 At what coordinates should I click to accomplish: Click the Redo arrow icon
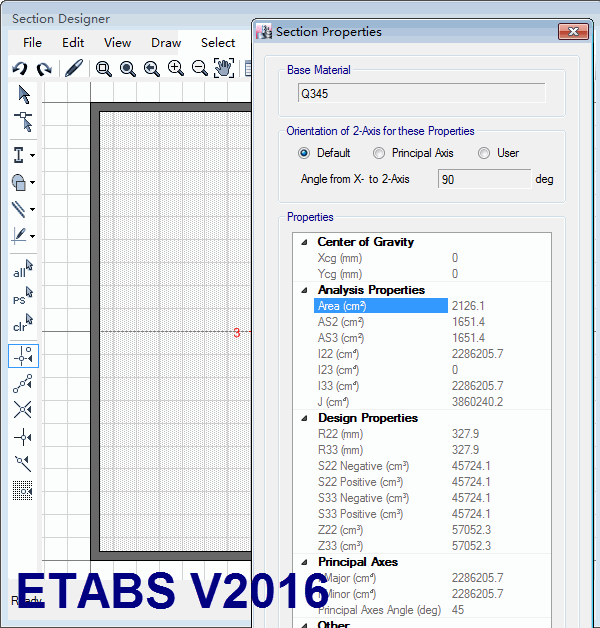44,68
